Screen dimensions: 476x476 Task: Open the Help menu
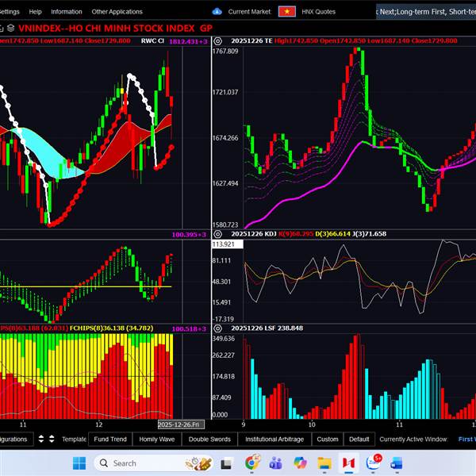coord(36,12)
